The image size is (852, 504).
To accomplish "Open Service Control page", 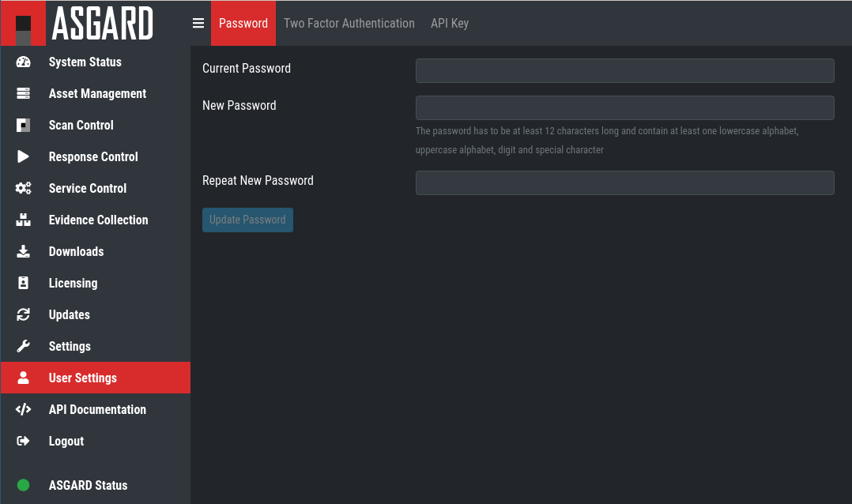I will pyautogui.click(x=88, y=188).
